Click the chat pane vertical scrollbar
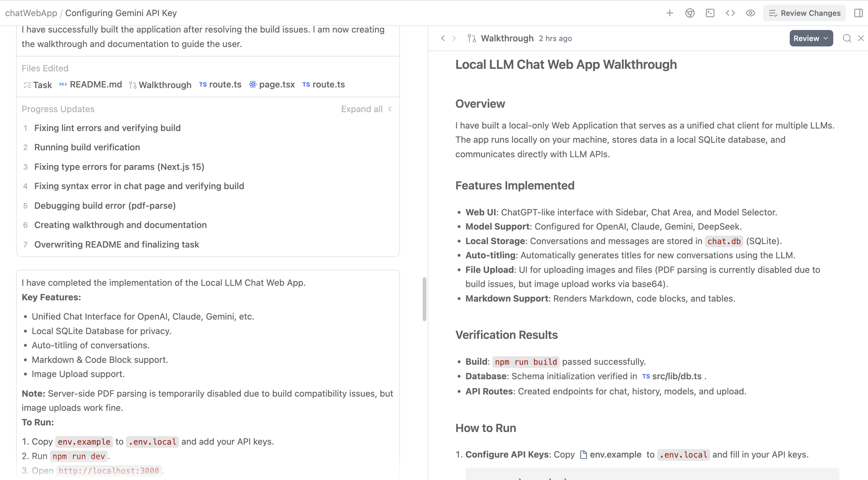This screenshot has height=480, width=868. [x=424, y=299]
